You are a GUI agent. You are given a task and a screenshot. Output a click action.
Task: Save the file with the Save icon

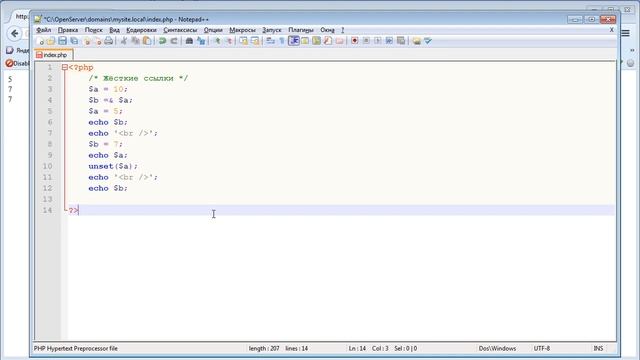[x=62, y=41]
